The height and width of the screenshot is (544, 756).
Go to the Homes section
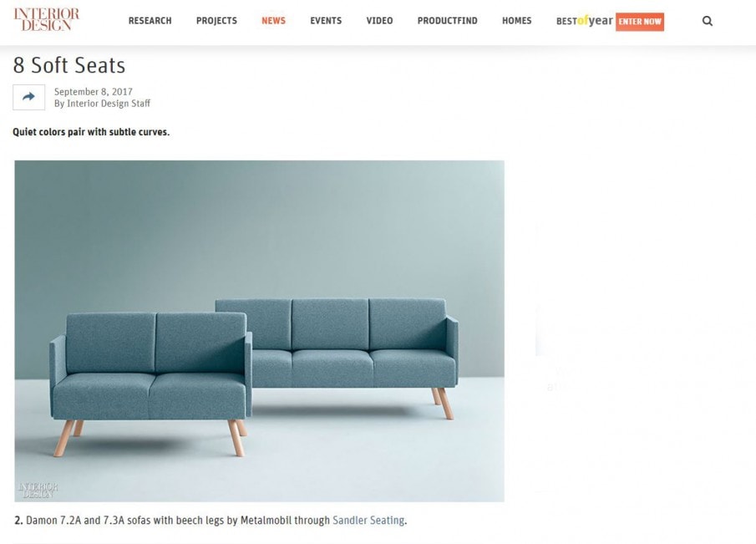[516, 21]
